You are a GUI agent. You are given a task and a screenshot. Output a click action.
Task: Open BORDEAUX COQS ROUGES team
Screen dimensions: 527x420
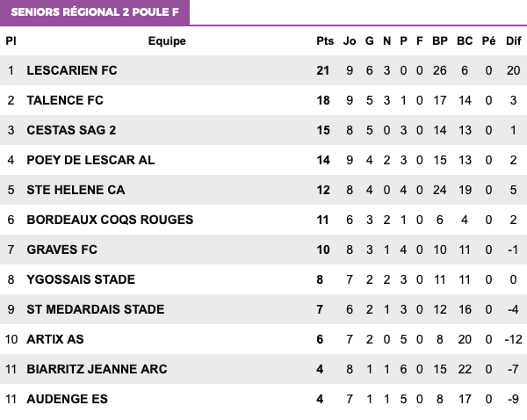(x=110, y=220)
